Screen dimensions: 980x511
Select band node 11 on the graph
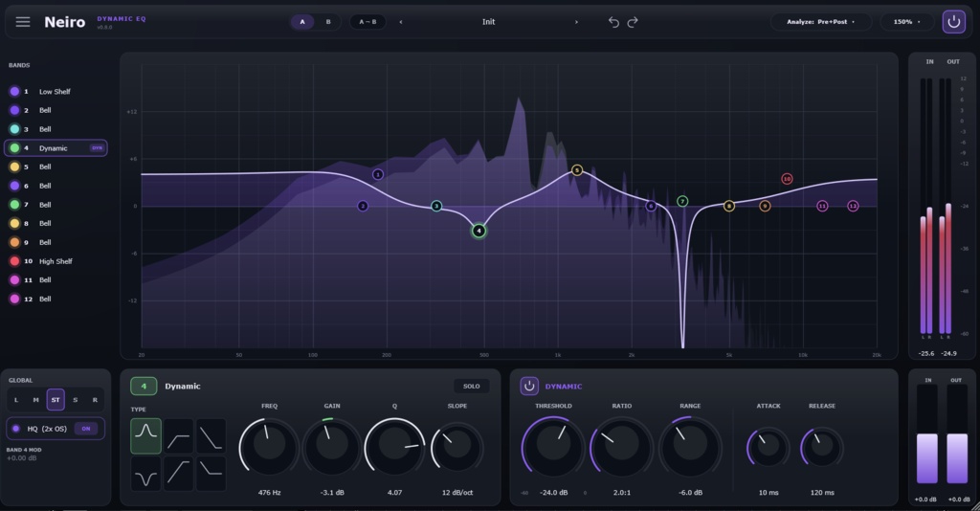822,206
